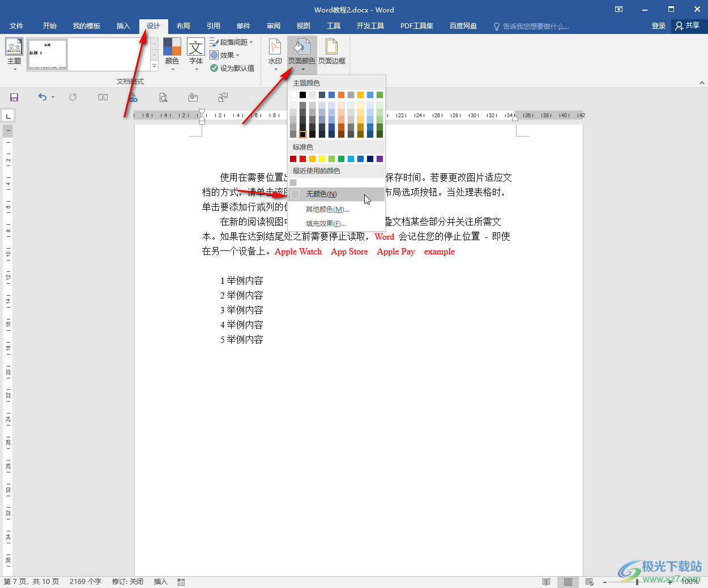Open the PDF工具集 tab
708x588 pixels.
tap(417, 26)
